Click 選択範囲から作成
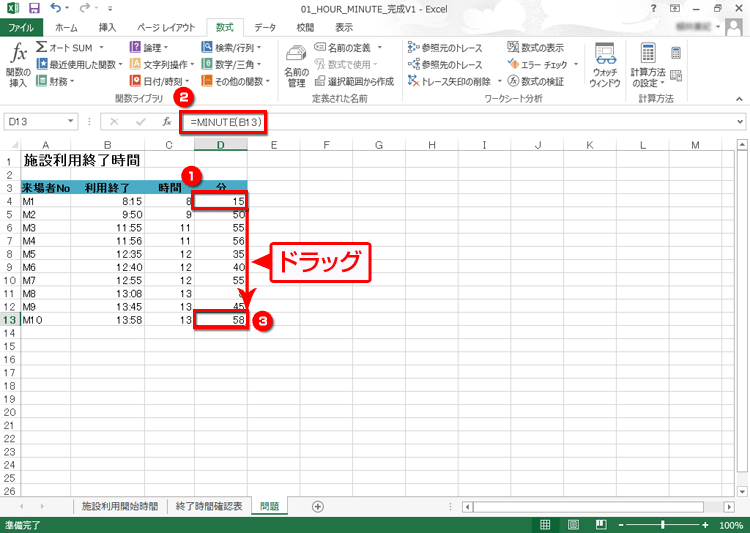Viewport: 750px width, 533px height. coord(354,81)
